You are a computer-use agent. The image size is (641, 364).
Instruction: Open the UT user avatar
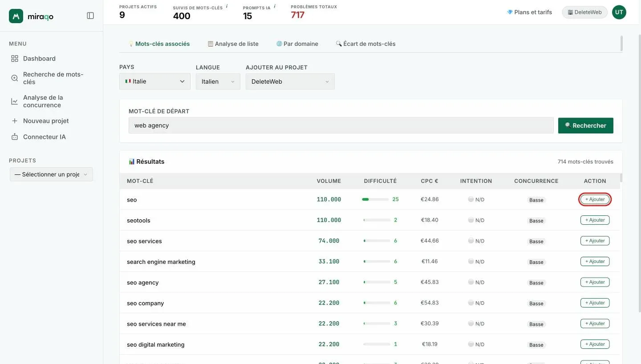[619, 12]
